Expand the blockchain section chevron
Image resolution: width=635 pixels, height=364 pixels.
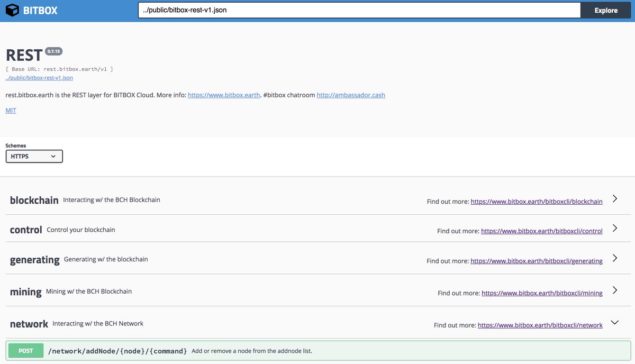click(x=615, y=199)
